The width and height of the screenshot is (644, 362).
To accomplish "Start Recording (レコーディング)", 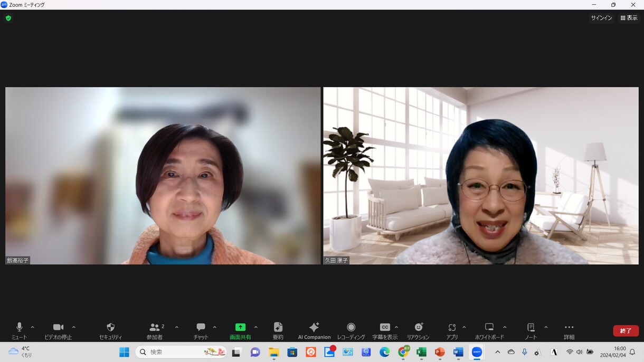I will 351,331.
